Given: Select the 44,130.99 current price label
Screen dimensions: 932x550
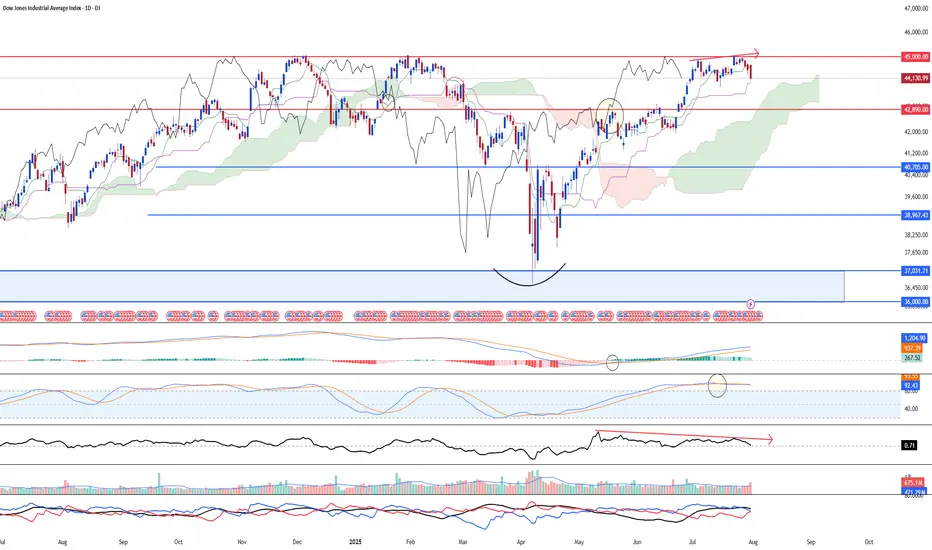Looking at the screenshot, I should click(x=915, y=78).
